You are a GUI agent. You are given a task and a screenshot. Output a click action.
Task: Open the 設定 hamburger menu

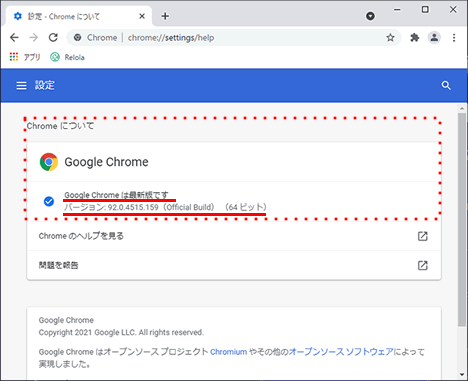tap(21, 86)
